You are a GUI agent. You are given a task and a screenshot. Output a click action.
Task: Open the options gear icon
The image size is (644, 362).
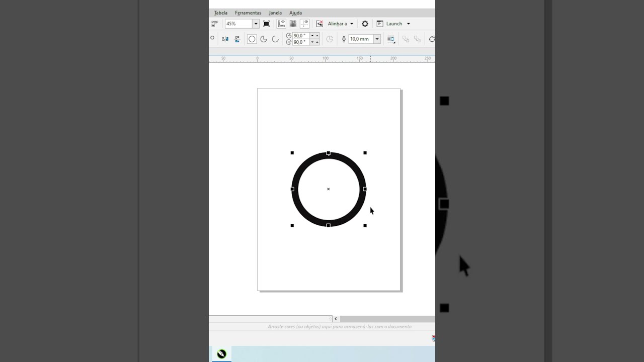(365, 24)
